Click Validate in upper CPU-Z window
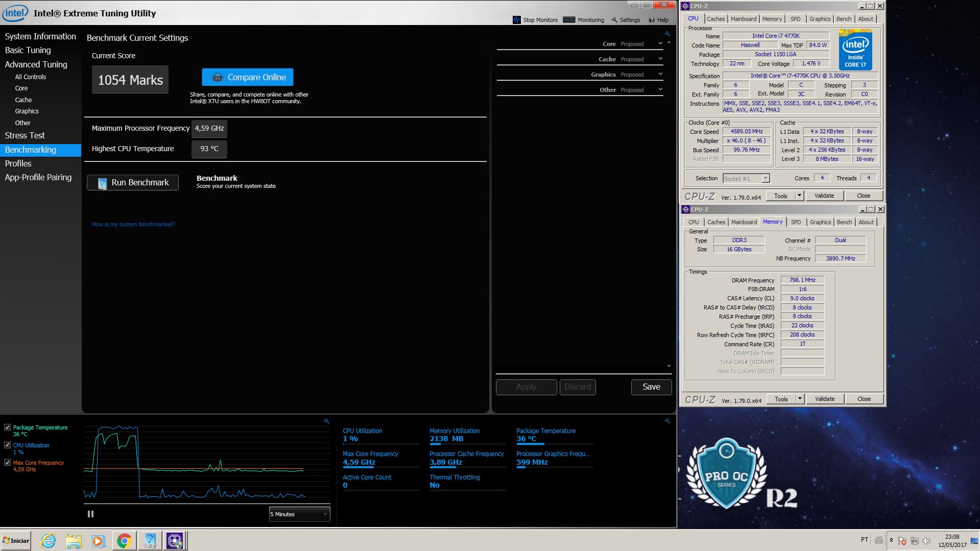Image resolution: width=980 pixels, height=551 pixels. (x=824, y=196)
